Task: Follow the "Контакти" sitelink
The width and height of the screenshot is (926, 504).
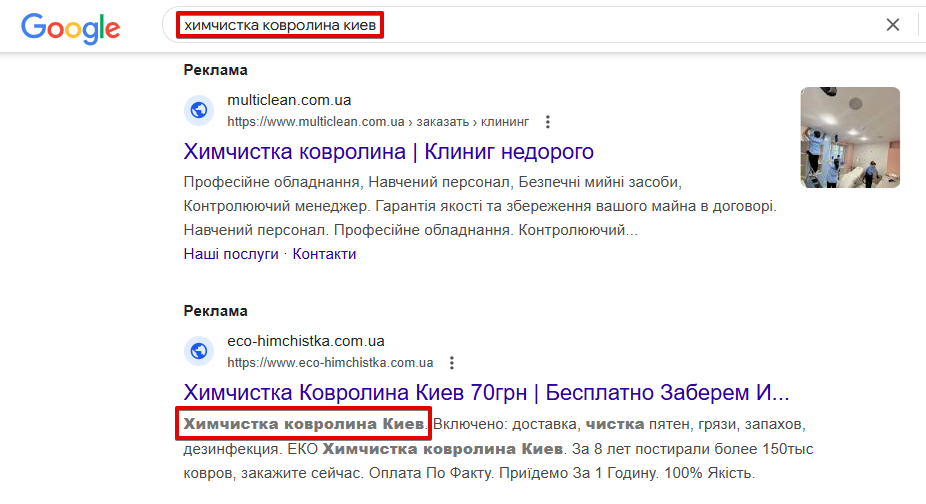Action: point(324,254)
